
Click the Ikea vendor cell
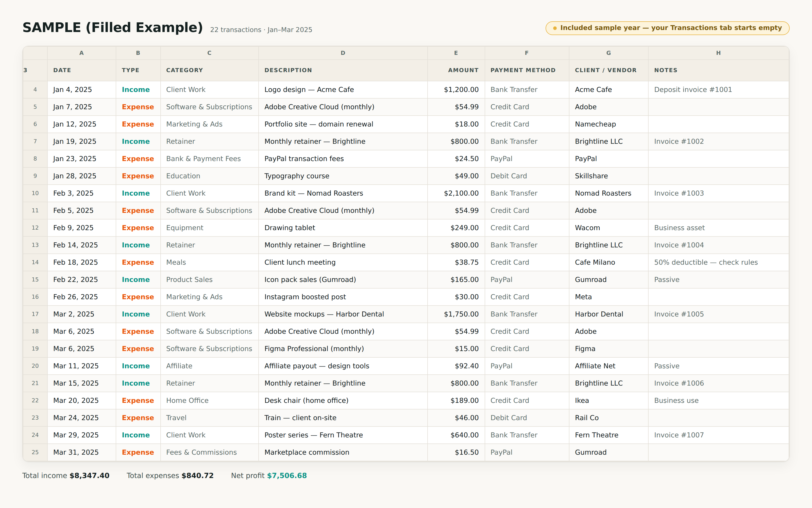click(609, 401)
